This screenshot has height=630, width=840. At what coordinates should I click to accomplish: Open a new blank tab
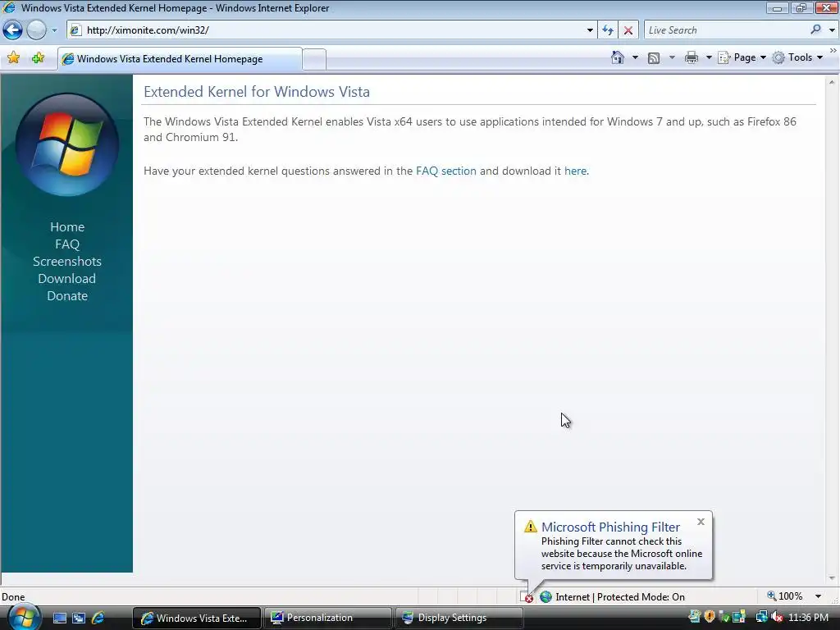314,59
